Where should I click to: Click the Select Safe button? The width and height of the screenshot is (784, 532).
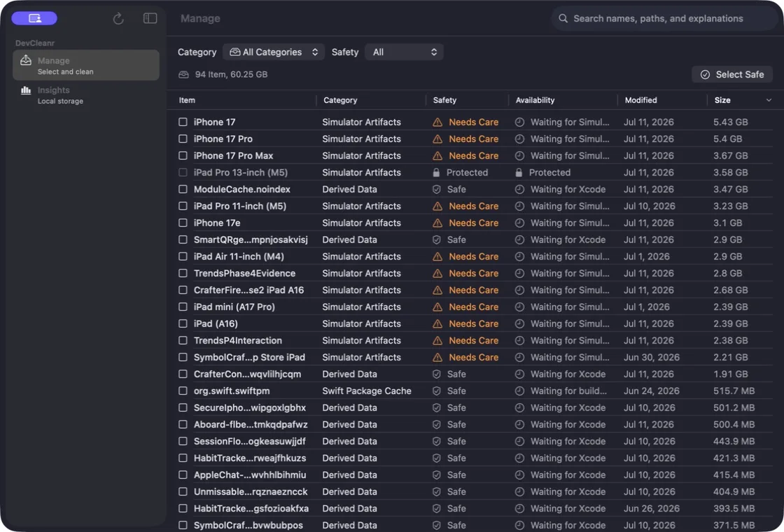(732, 74)
